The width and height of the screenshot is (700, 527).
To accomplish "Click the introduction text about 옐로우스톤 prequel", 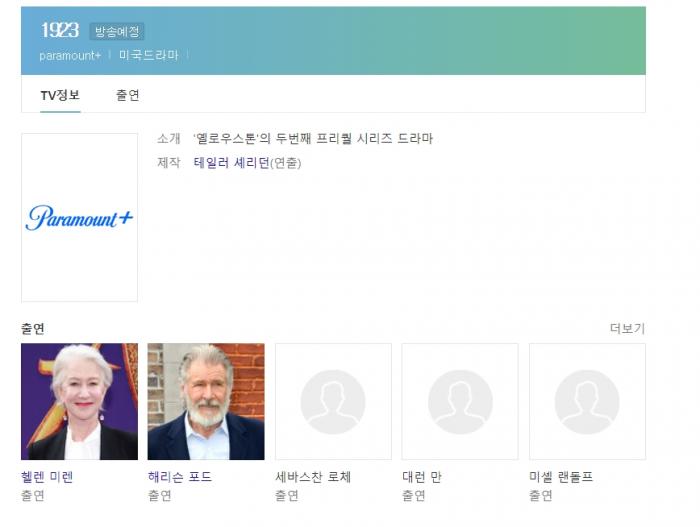I will tap(313, 138).
